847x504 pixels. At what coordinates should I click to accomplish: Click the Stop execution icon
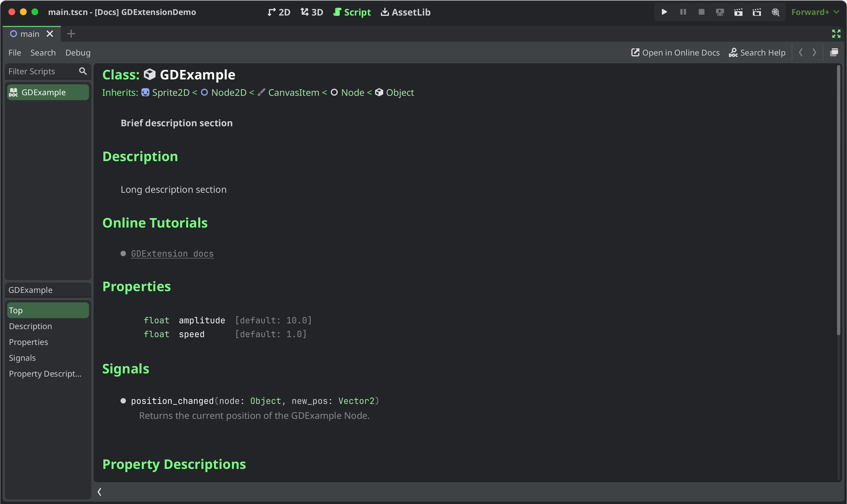pyautogui.click(x=700, y=12)
